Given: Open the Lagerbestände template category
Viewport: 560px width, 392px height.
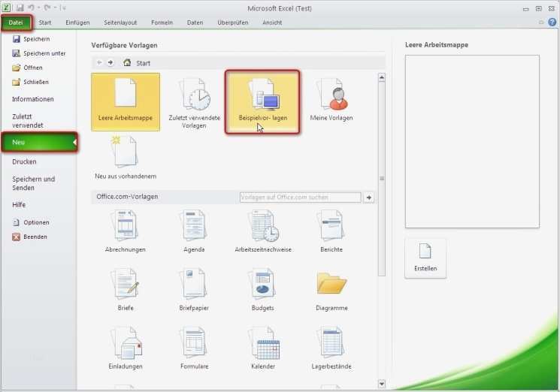Looking at the screenshot, I should coord(331,348).
